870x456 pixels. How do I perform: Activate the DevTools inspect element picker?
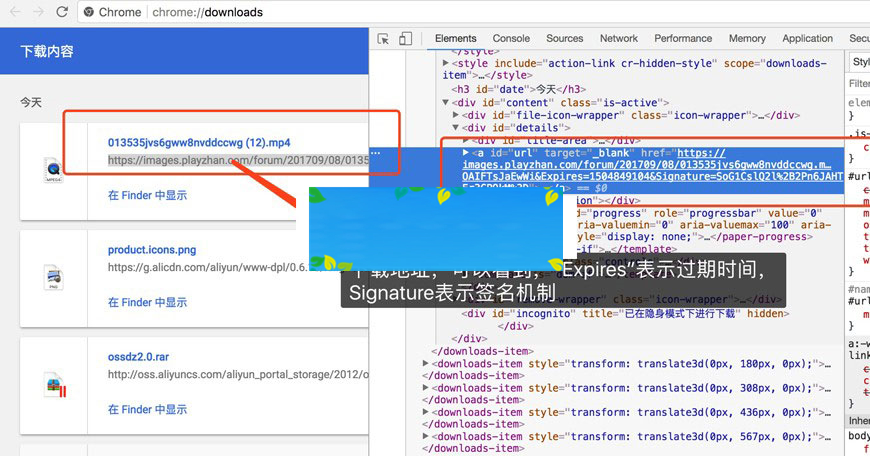coord(384,39)
